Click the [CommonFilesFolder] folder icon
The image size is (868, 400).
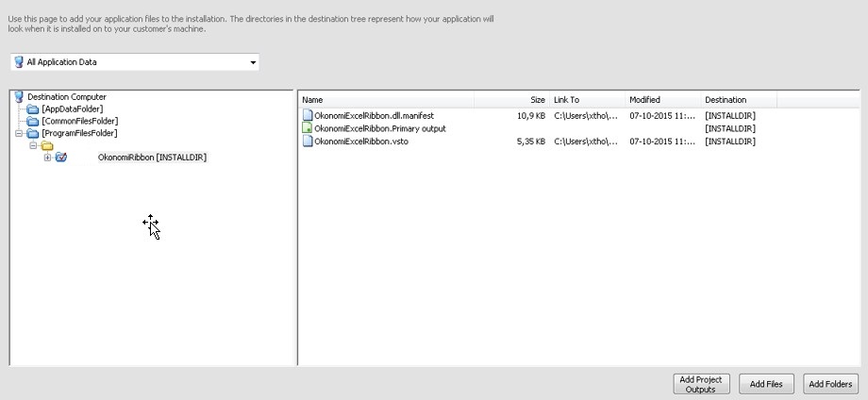(x=33, y=121)
